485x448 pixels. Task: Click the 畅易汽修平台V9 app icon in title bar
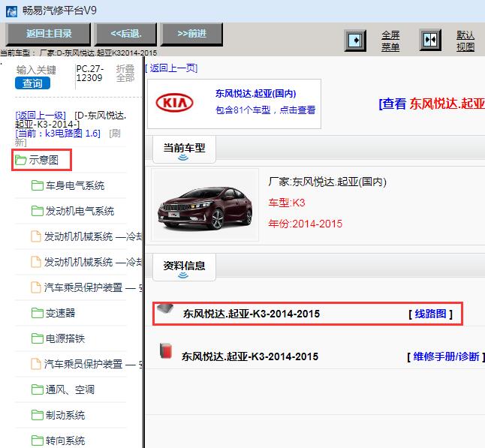(11, 11)
